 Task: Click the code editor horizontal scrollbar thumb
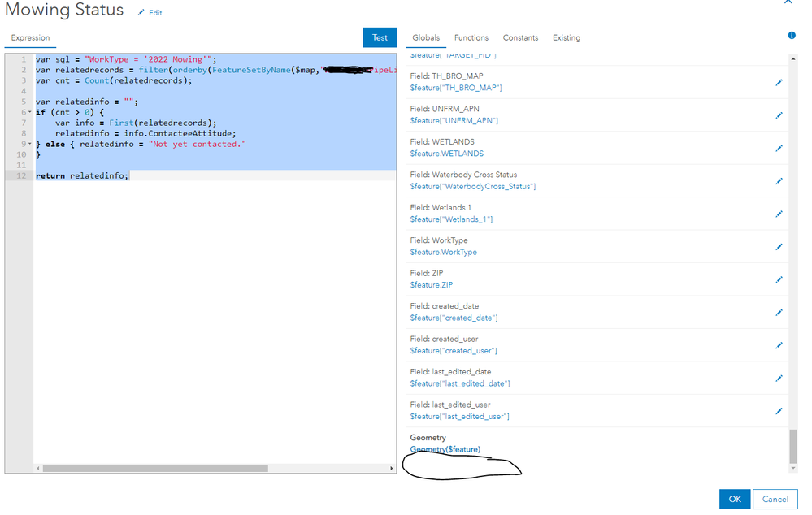point(155,468)
